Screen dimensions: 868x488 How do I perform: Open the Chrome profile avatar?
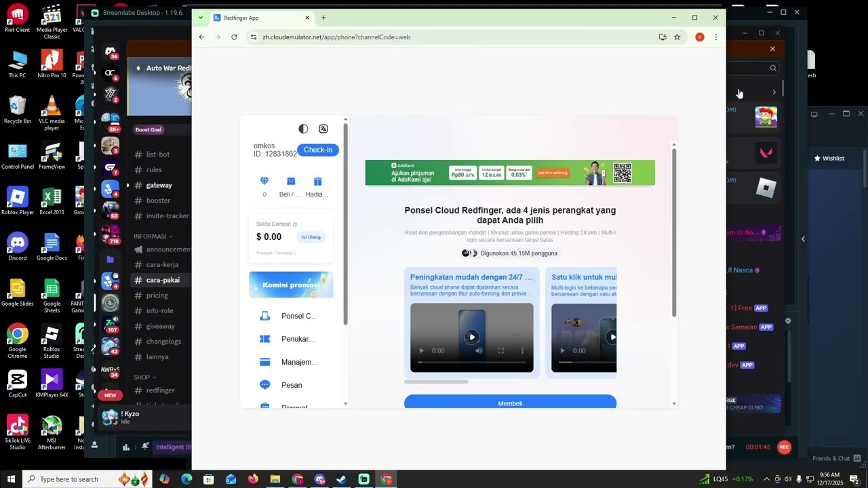700,37
